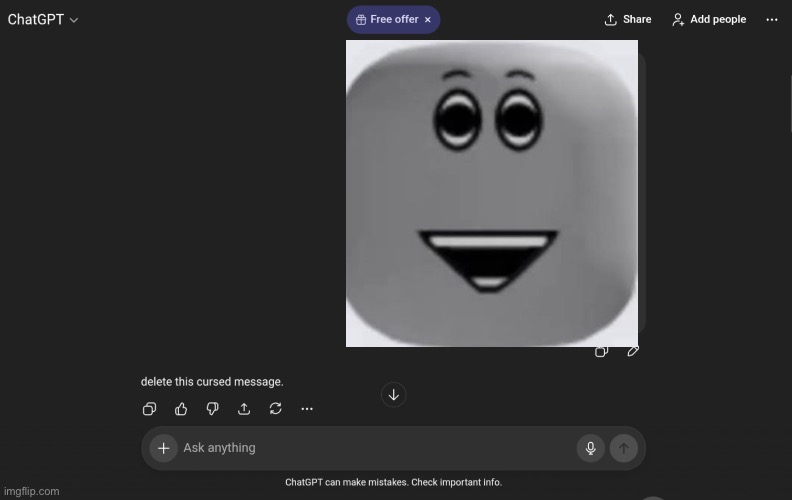792x500 pixels.
Task: Open more actions for the response
Action: tap(307, 409)
